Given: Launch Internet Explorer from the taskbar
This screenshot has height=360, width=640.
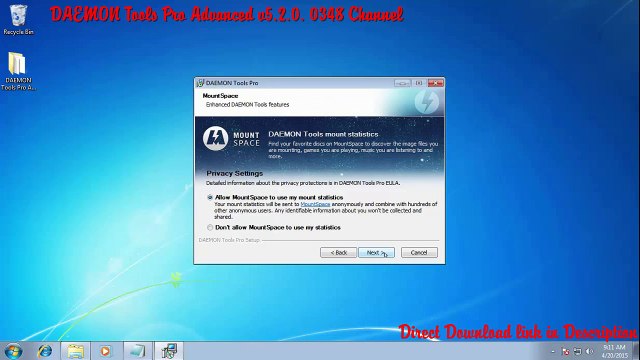Looking at the screenshot, I should point(44,351).
